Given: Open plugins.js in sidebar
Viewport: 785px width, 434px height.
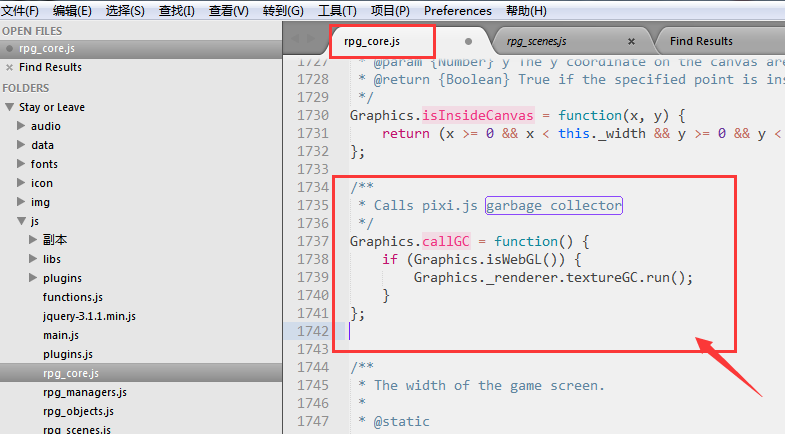Looking at the screenshot, I should pyautogui.click(x=68, y=354).
